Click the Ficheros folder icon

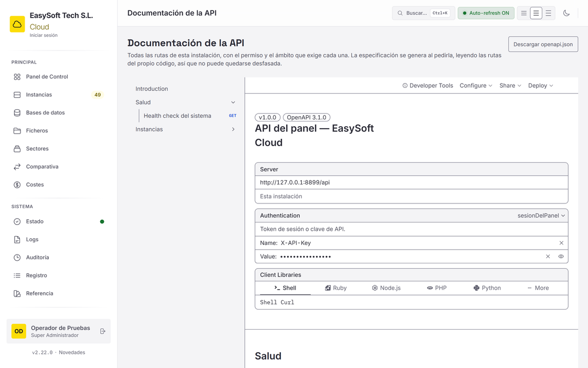coord(17,131)
